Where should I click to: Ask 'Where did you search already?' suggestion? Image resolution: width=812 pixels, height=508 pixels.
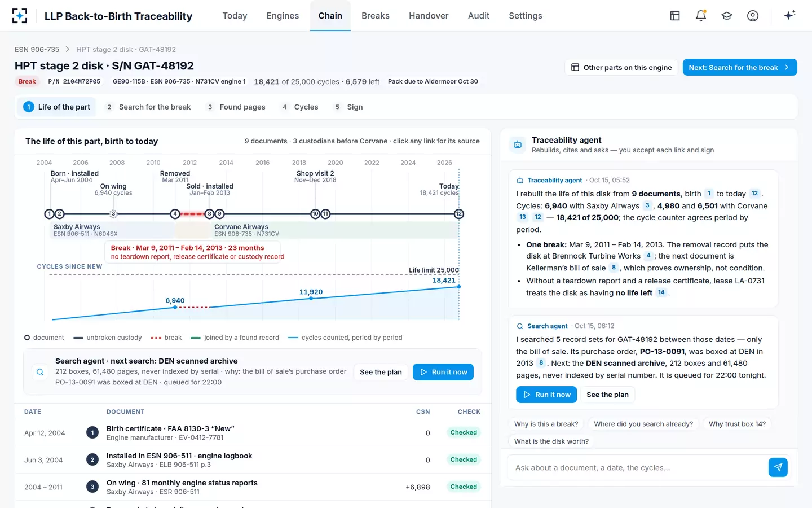pos(643,424)
